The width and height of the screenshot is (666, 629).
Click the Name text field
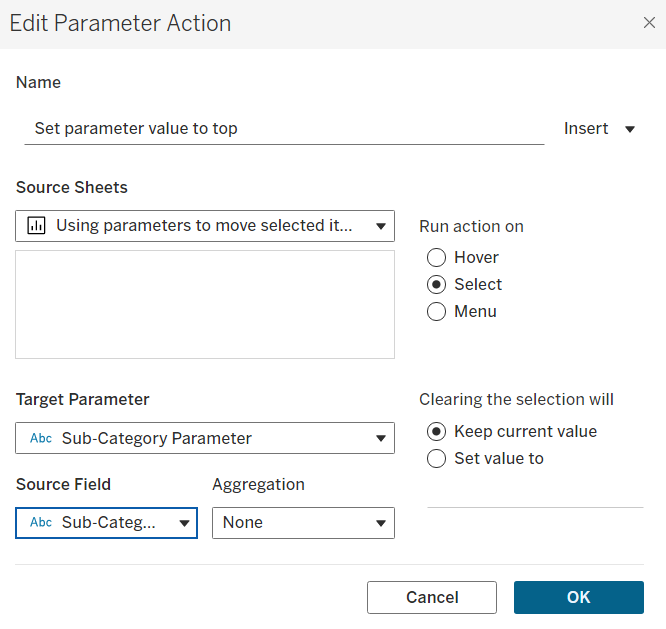284,129
